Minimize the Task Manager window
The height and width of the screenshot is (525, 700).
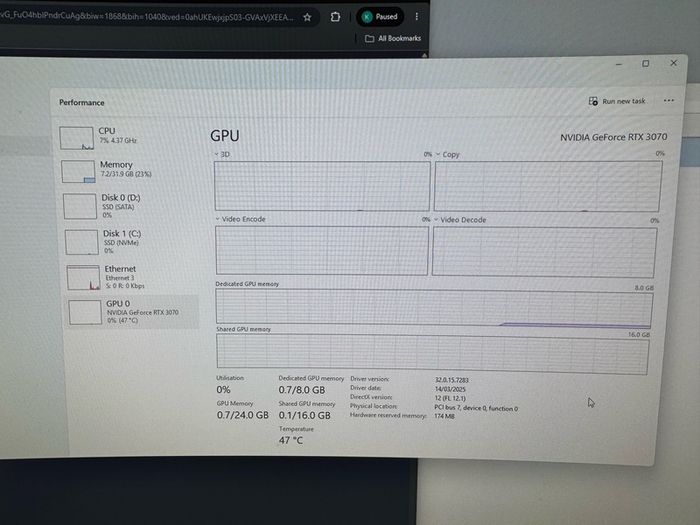click(618, 64)
